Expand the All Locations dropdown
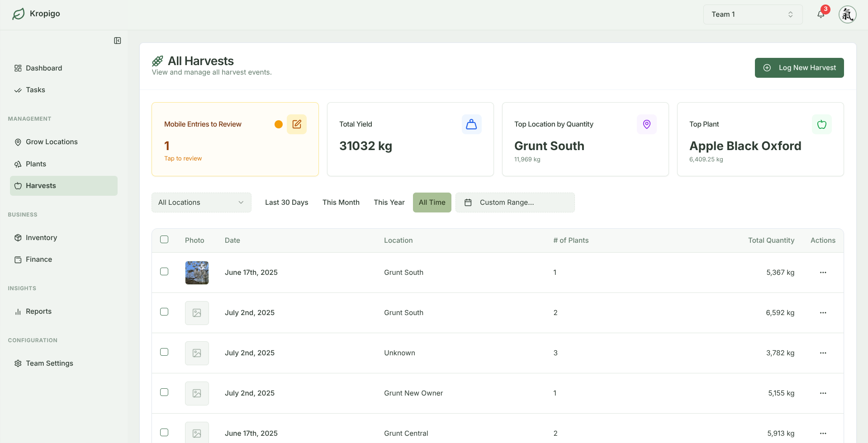868x443 pixels. pos(201,203)
